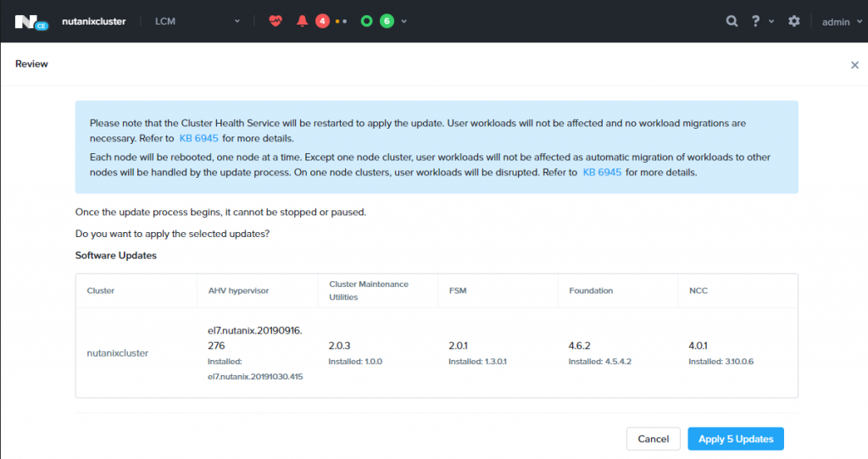Click the nutanixcluster name in header

pyautogui.click(x=93, y=21)
